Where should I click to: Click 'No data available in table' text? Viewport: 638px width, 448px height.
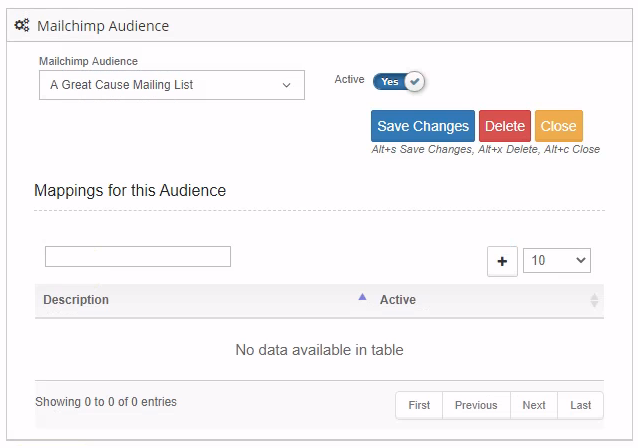coord(319,350)
